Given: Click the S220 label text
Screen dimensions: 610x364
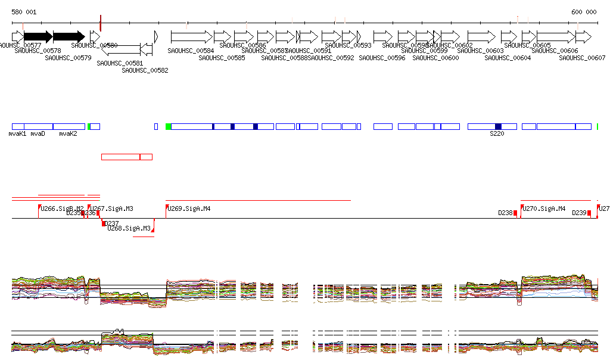Looking at the screenshot, I should pyautogui.click(x=497, y=134).
